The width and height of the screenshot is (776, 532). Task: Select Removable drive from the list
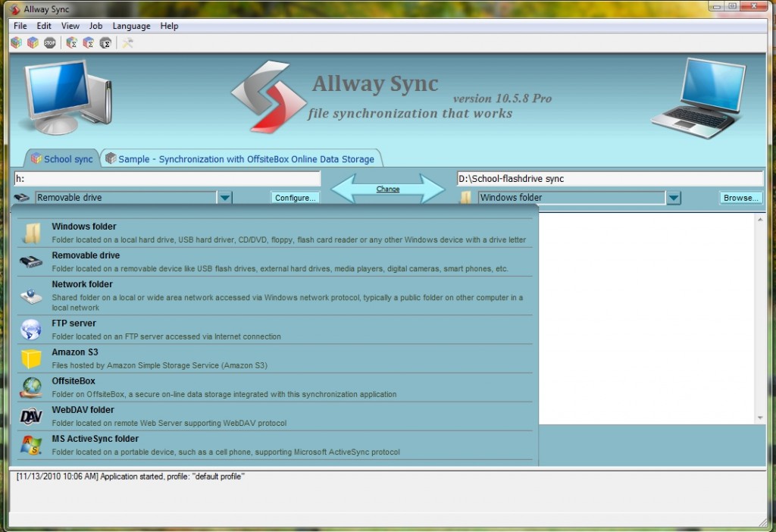tap(274, 261)
